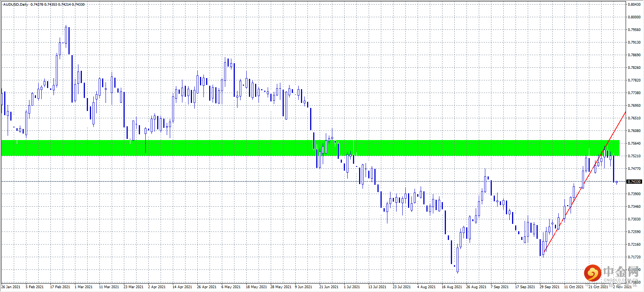644x292 pixels.
Task: Click the 9 Jun 2021 date label
Action: coord(304,287)
